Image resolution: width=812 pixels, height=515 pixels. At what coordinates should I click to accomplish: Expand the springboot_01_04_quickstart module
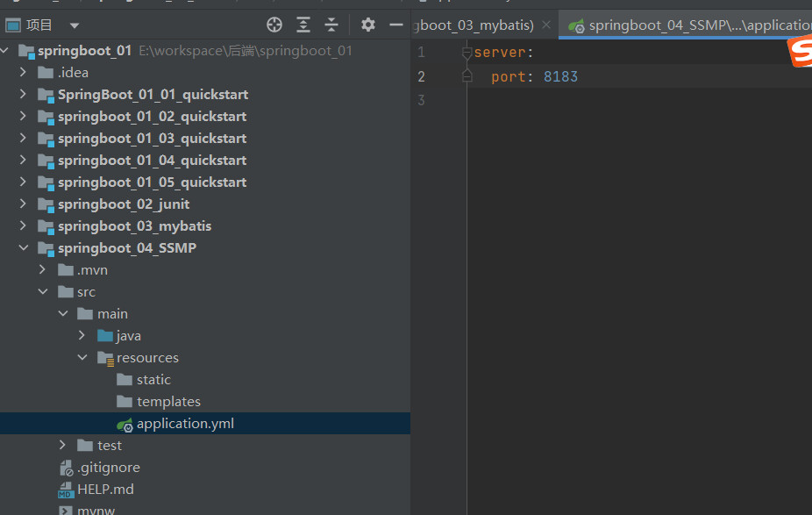pos(24,160)
